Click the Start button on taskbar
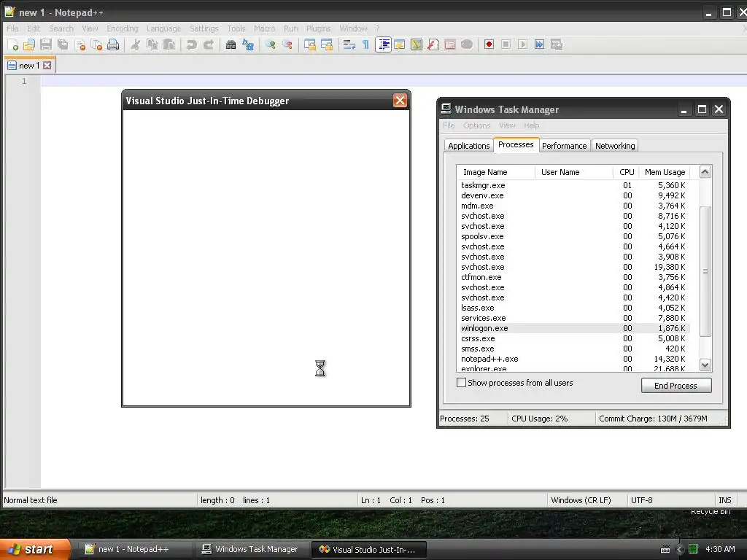Viewport: 747px width, 560px height. tap(36, 549)
